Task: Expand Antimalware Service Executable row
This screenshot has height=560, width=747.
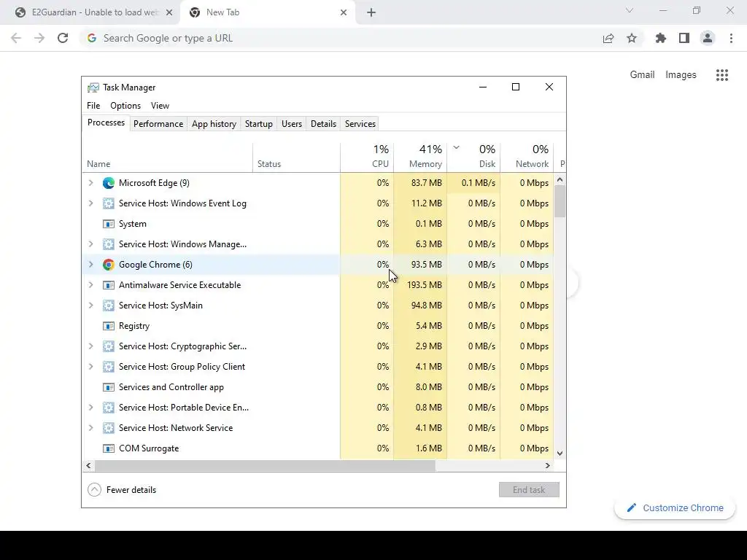Action: point(91,285)
